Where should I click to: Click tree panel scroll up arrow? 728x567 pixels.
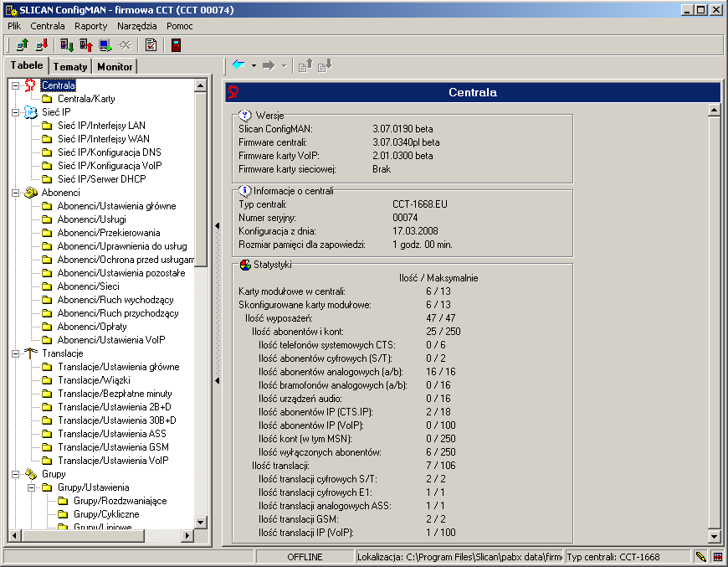pos(201,85)
